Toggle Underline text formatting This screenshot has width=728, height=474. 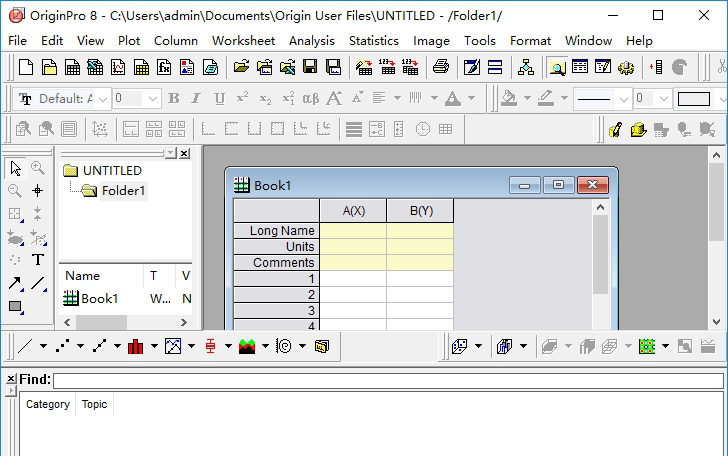219,98
